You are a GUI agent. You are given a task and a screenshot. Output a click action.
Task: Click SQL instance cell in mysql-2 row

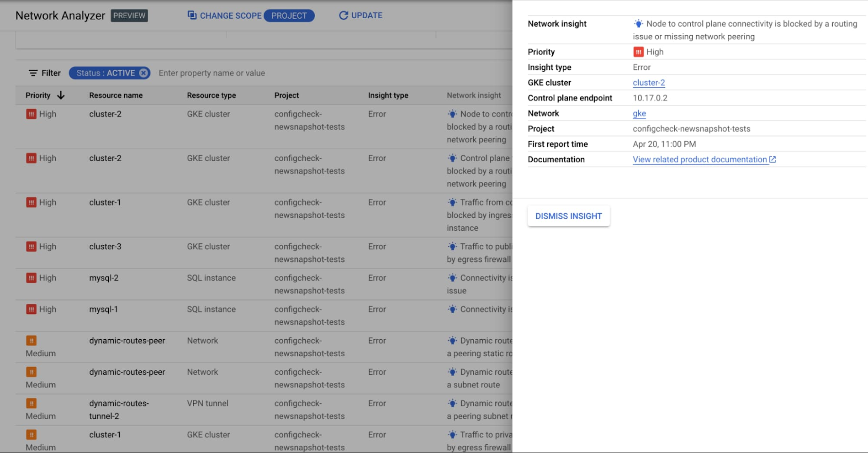pyautogui.click(x=211, y=278)
